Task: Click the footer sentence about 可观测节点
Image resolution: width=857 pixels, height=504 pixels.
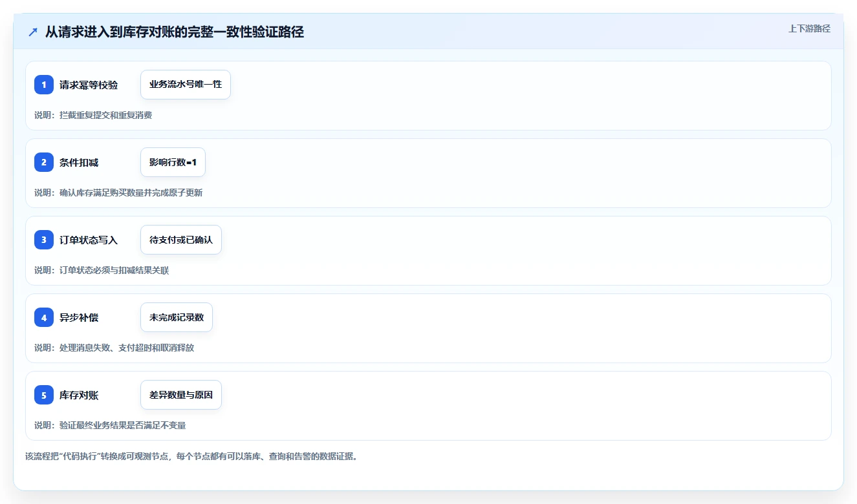Action: click(x=191, y=456)
